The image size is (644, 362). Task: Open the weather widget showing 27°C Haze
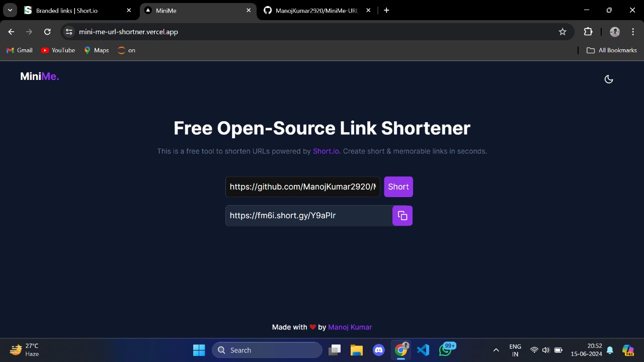click(x=25, y=350)
